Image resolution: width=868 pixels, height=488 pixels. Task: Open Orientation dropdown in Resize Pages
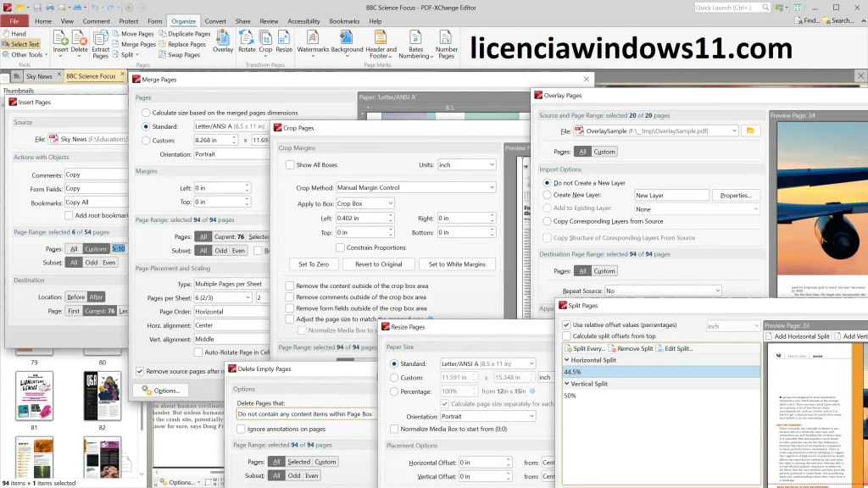[487, 417]
